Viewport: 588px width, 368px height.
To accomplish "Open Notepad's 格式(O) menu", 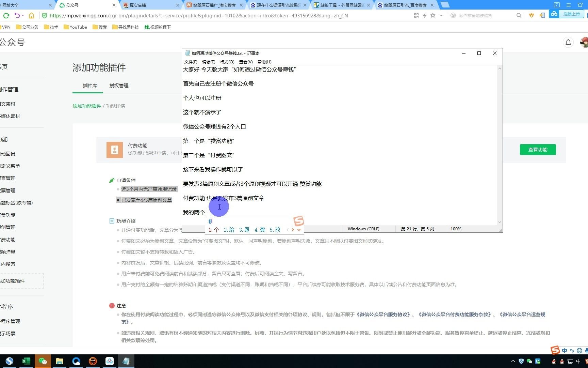I will tap(227, 62).
